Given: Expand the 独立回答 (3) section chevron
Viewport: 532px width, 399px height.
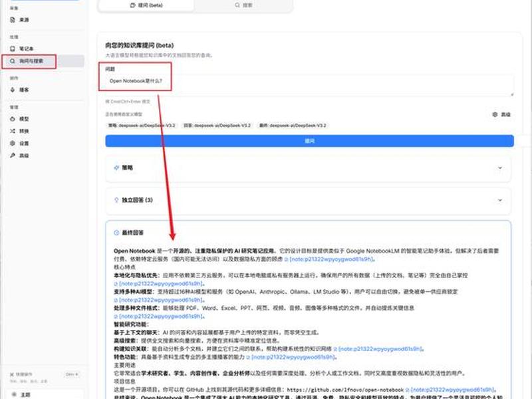Looking at the screenshot, I should click(500, 200).
